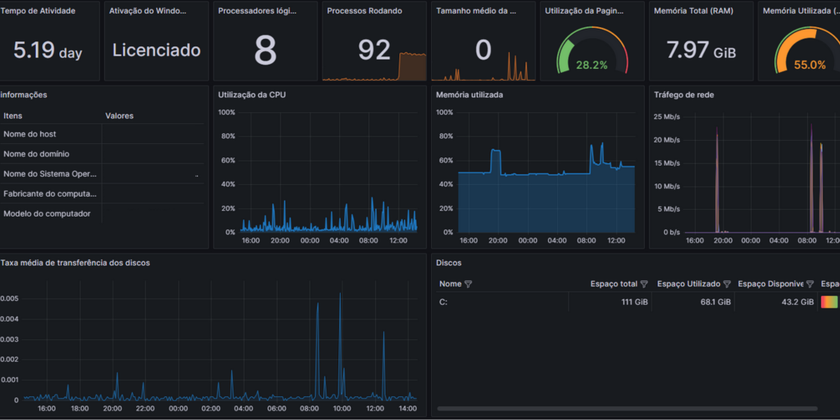Select the 'Licenciado' activation value

coord(156,50)
